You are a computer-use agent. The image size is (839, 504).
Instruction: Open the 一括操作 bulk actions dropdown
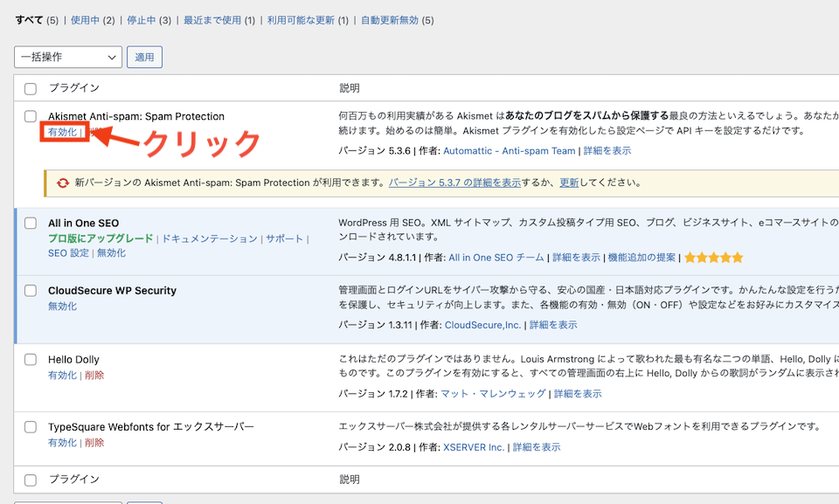[x=68, y=58]
